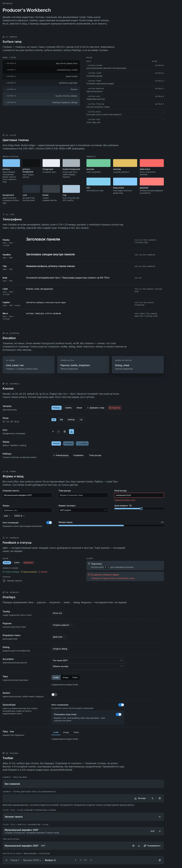
Task: Select the Video tab in line tabs
Action: coord(76,732)
